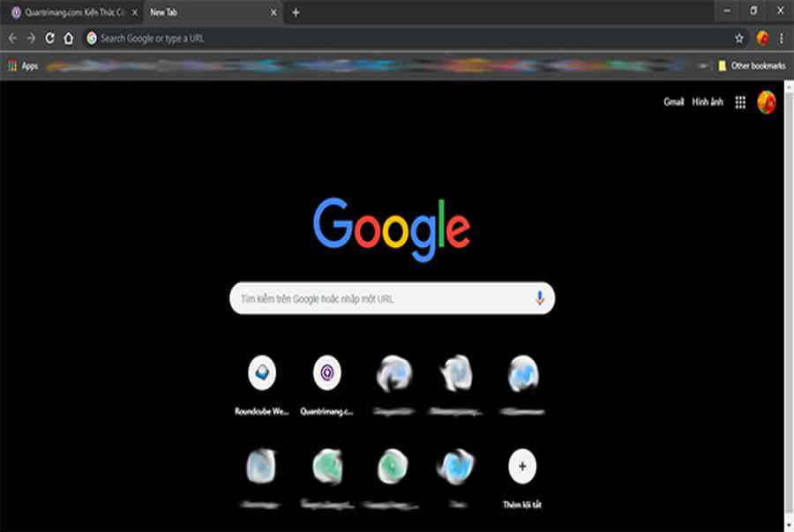Image resolution: width=794 pixels, height=532 pixels.
Task: Open a new tab with the plus button
Action: tap(296, 12)
